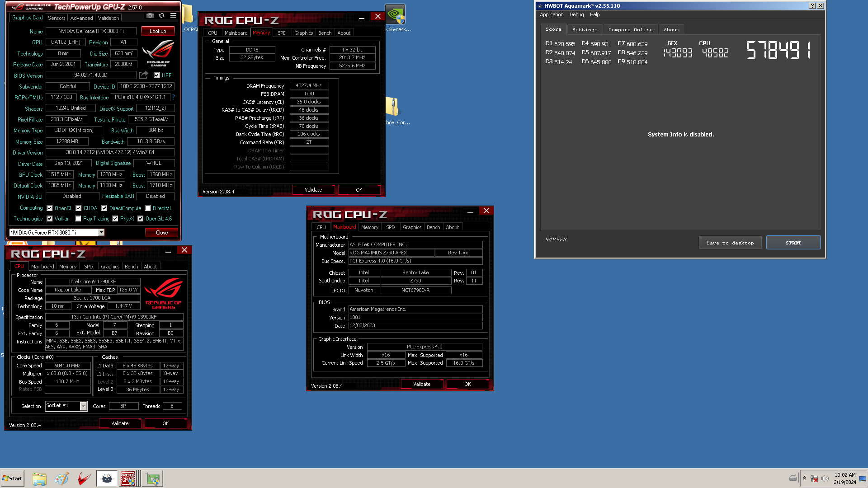Toggle the PhysX checkbox

tap(115, 219)
